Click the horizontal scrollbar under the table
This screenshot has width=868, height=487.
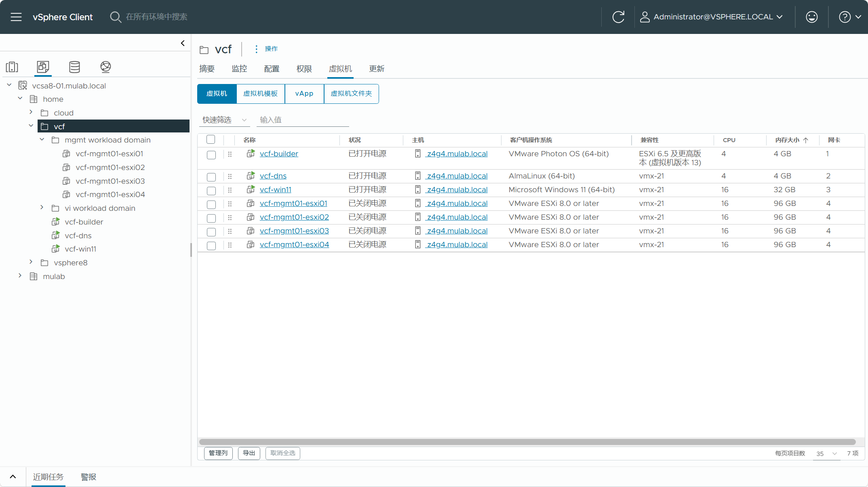(x=527, y=442)
